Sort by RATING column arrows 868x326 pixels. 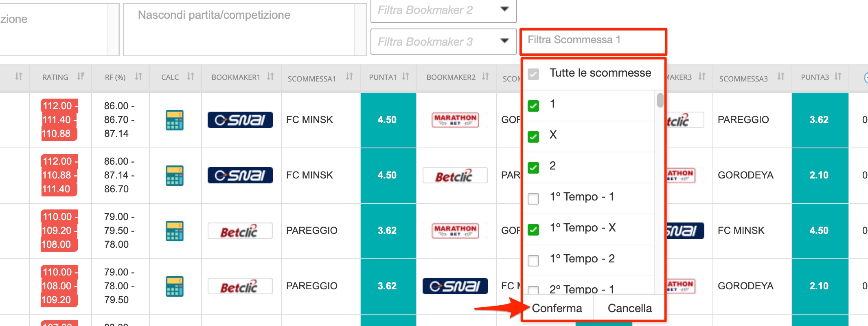[x=81, y=76]
